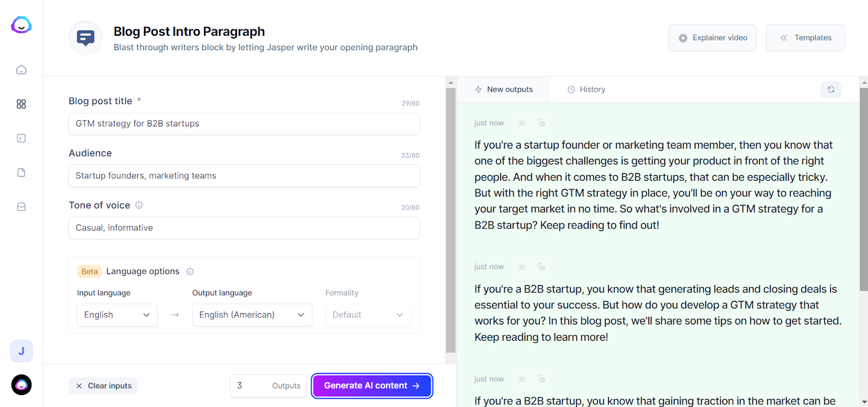868x407 pixels.
Task: Click the Jasper logo at top left
Action: pos(21,25)
